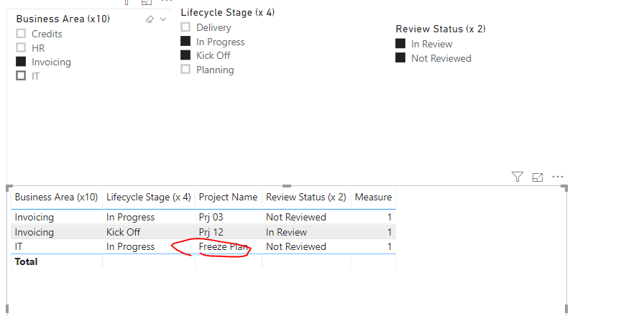Viewport: 644px width, 316px height.
Task: Click the Measure value in the Prj 12 row
Action: pos(390,232)
